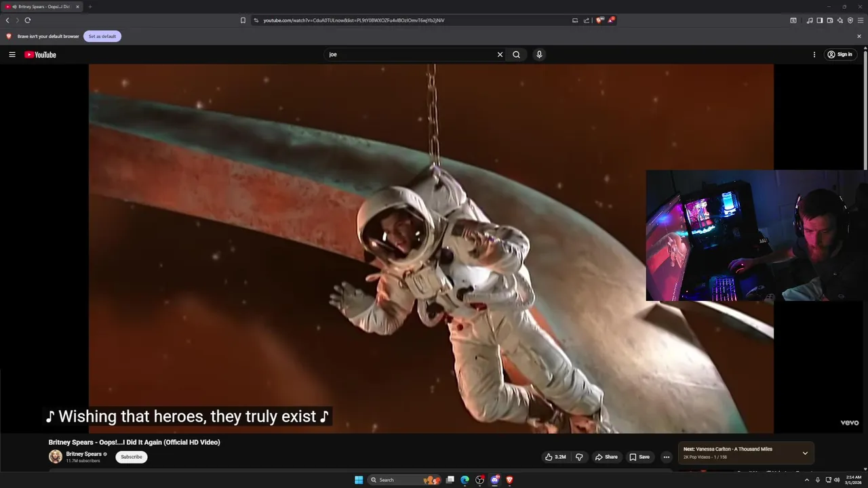This screenshot has height=488, width=868.
Task: Dismiss the default browser infobar
Action: coord(859,36)
